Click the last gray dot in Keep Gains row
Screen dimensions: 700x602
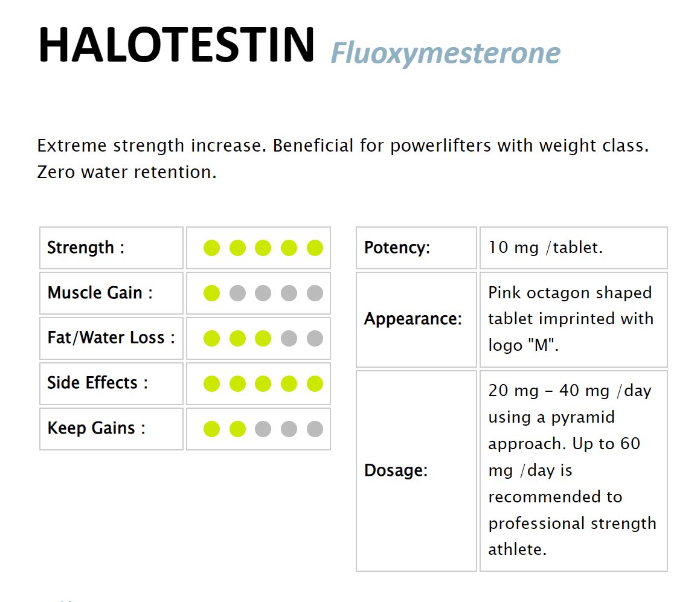[x=315, y=429]
